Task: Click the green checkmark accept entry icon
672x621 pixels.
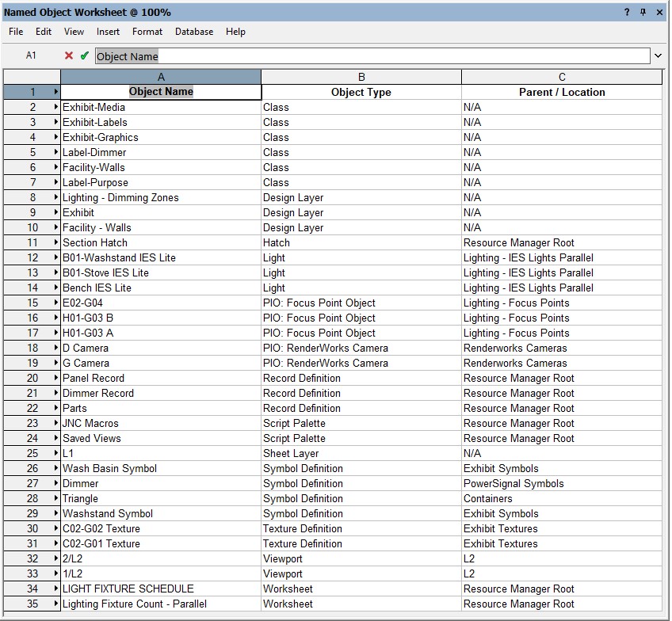Action: [85, 55]
